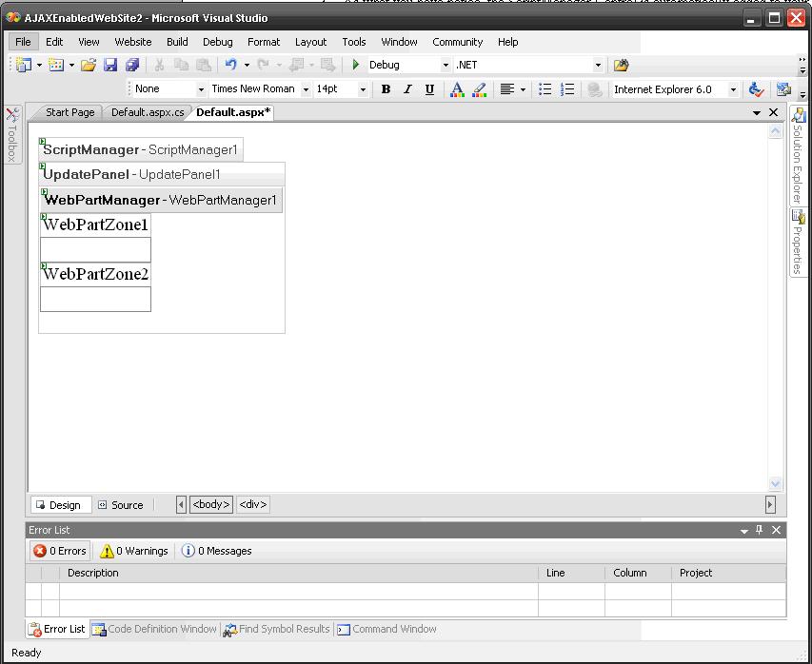Expand the New Project dropdown arrow
812x664 pixels.
39,66
